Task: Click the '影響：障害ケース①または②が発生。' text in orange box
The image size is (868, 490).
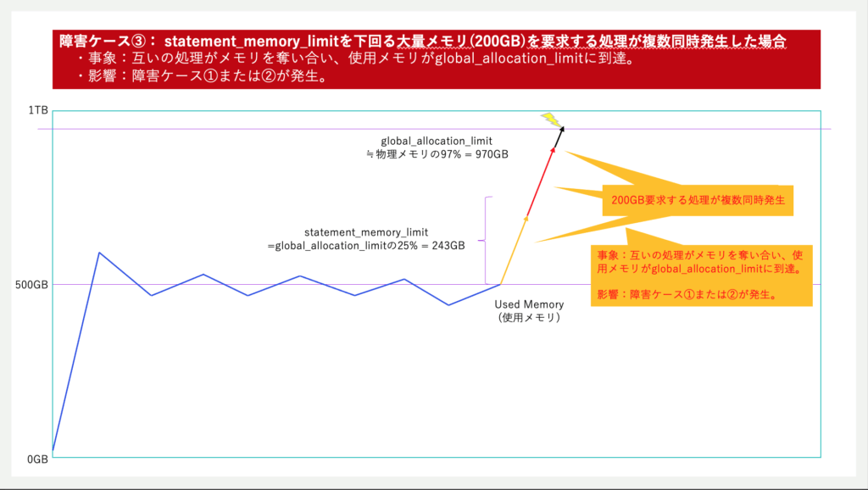Action: 687,295
